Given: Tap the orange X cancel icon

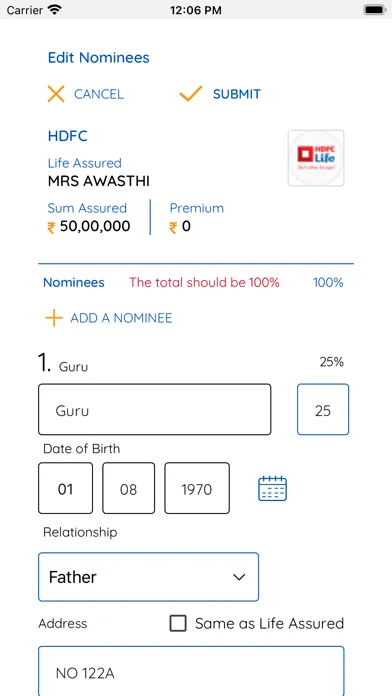Looking at the screenshot, I should 56,94.
